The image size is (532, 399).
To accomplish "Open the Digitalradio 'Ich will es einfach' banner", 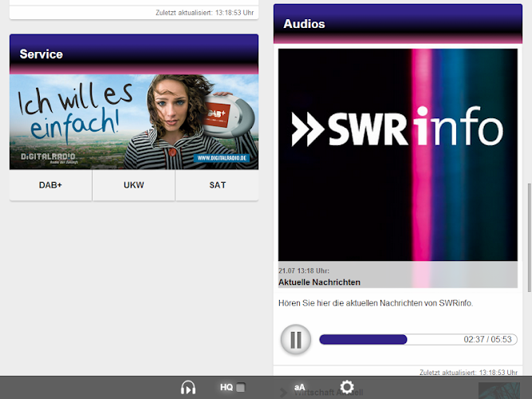I will (134, 122).
